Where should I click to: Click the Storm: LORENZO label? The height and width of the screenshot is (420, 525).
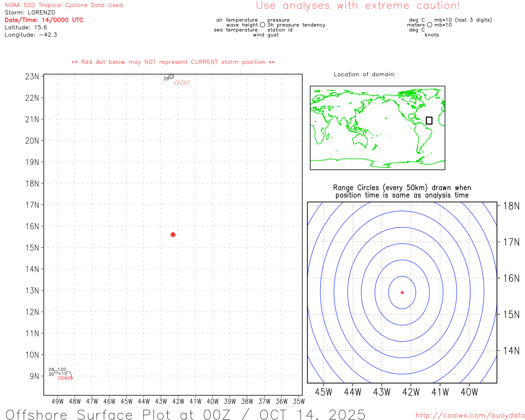[30, 13]
